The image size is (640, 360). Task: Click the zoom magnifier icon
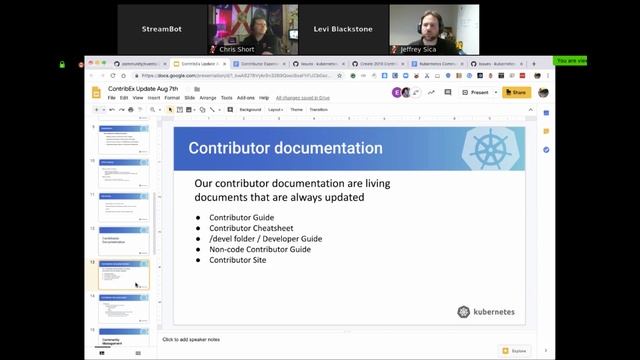tap(152, 110)
